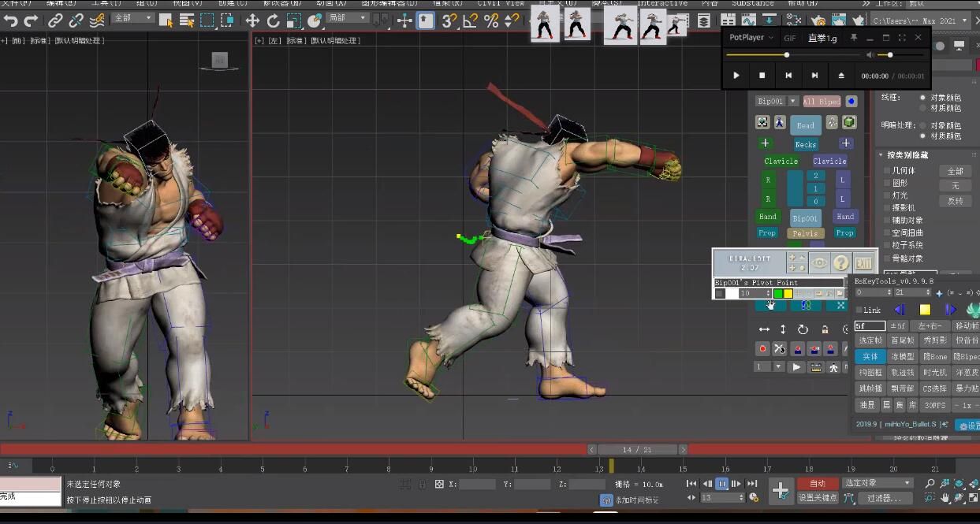Open the PotPlayer menu dropdown
Viewport: 980px width, 524px height.
pos(751,37)
